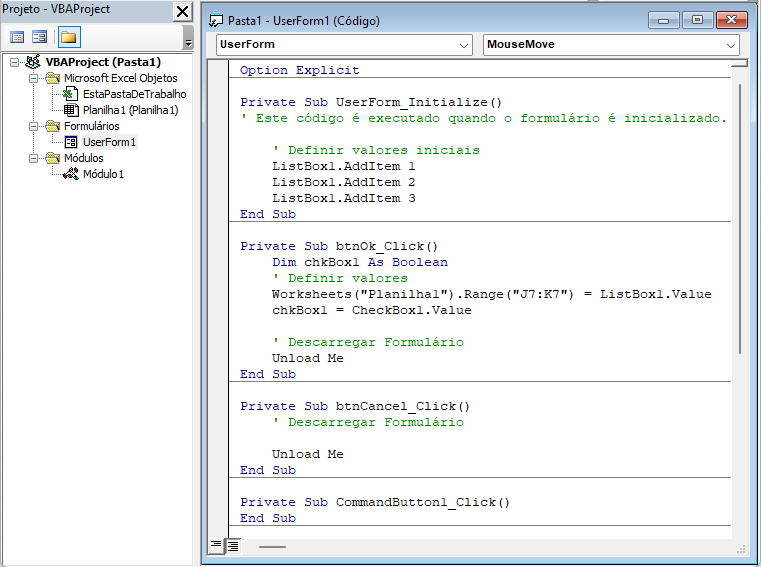Open the MouseMove procedure dropdown
Viewport: 761px width, 567px height.
(x=731, y=45)
